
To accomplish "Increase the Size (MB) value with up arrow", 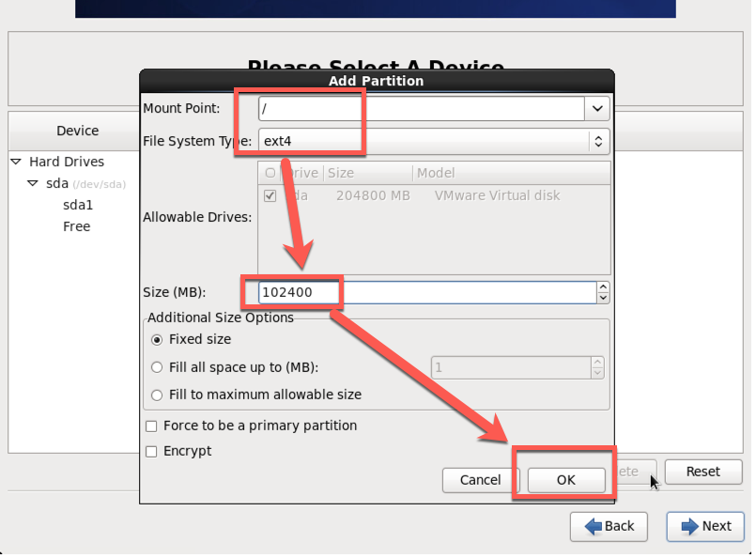I will click(603, 287).
